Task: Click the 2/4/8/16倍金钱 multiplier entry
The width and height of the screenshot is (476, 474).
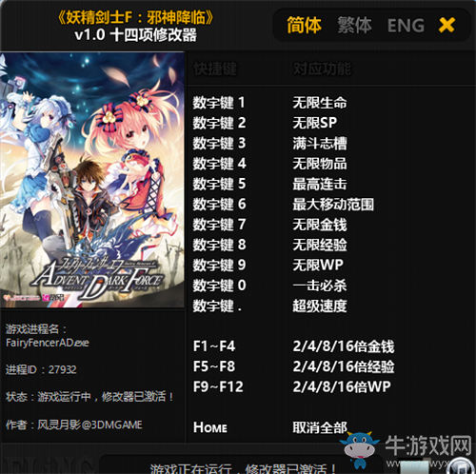Action: [344, 346]
